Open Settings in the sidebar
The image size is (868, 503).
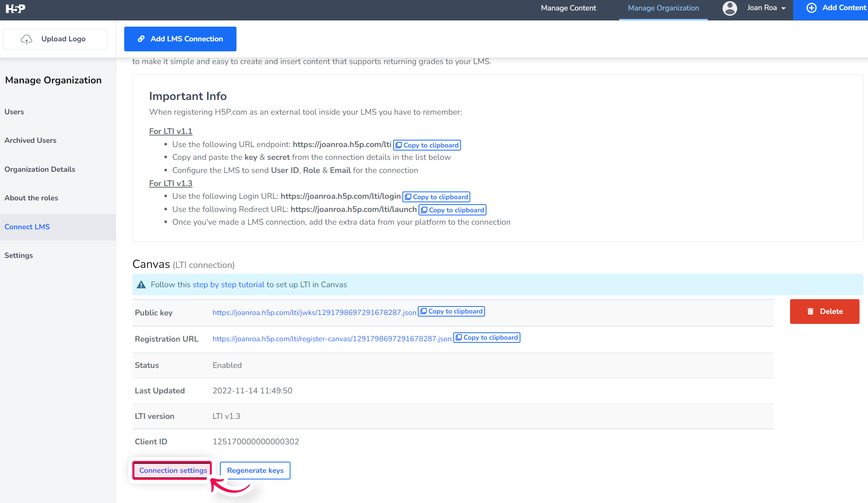click(19, 256)
